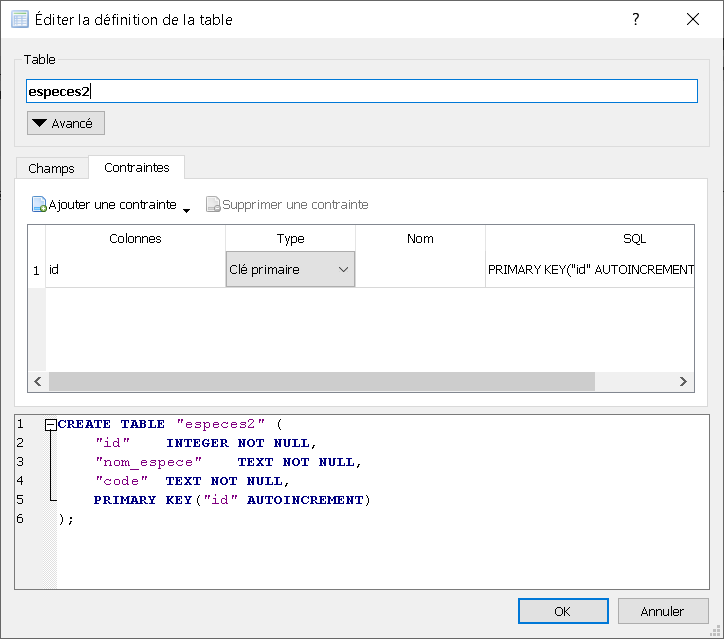Click Ajouter une contrainte button
Screen dimensions: 724x639
coord(104,205)
